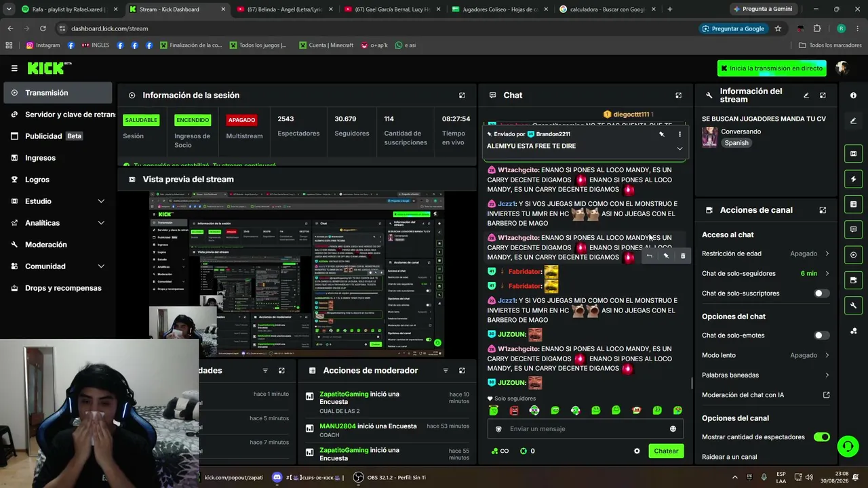
Task: Open Restricción de edad options
Action: [766, 253]
